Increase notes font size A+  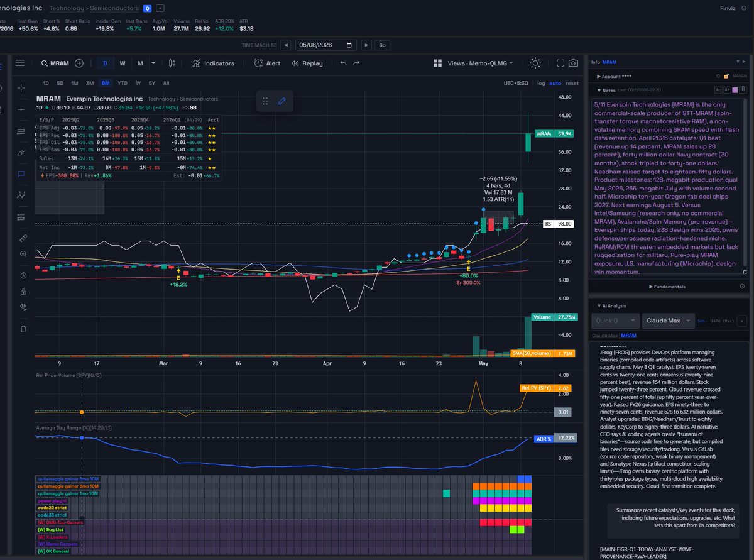click(x=727, y=90)
